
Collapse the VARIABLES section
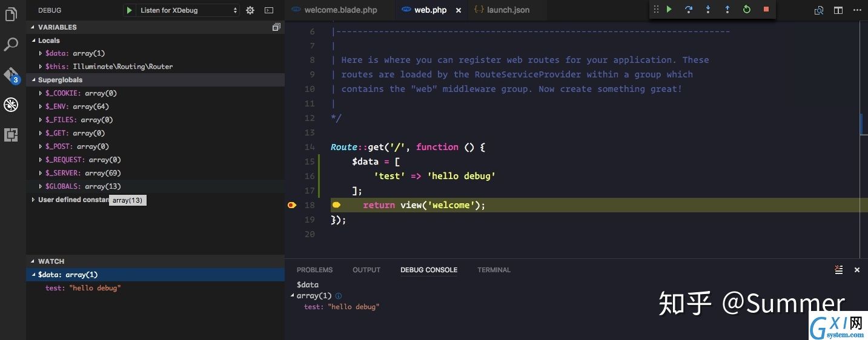[x=34, y=27]
